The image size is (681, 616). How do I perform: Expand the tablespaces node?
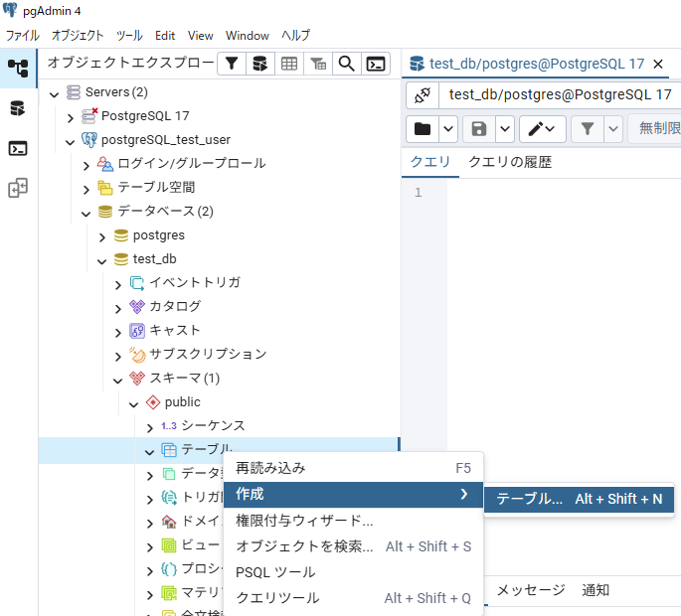(85, 190)
